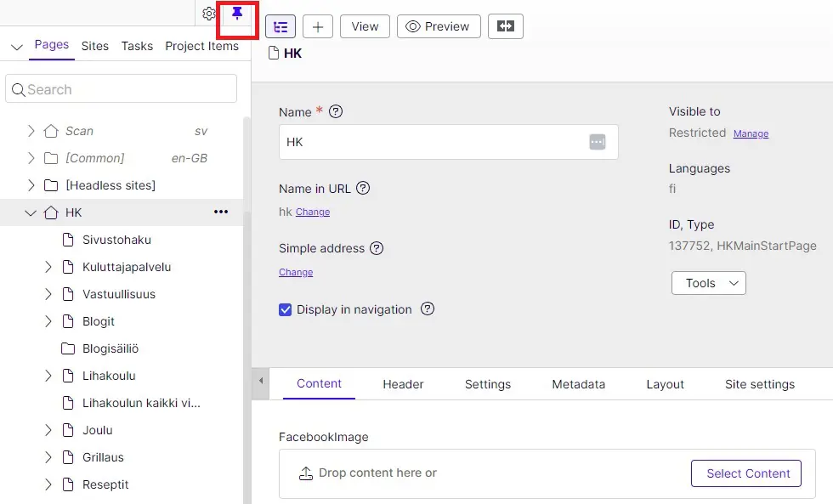Screen dimensions: 833x504
Task: Click the ellipsis icon in Name field
Action: [x=598, y=142]
